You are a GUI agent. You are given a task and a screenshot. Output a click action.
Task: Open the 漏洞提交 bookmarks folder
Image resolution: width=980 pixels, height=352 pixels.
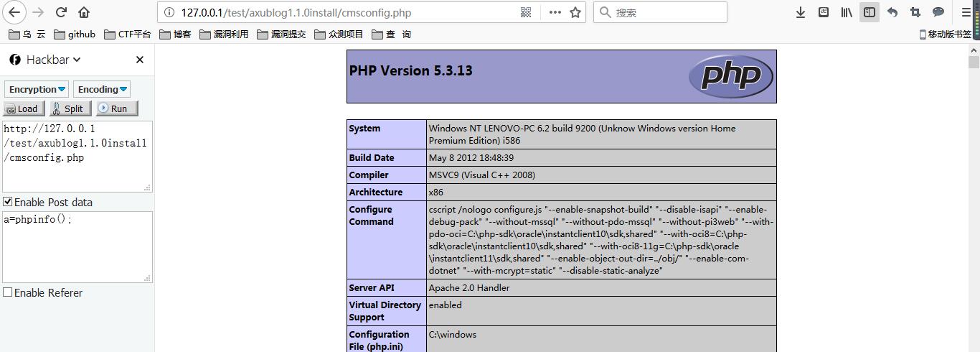click(281, 34)
